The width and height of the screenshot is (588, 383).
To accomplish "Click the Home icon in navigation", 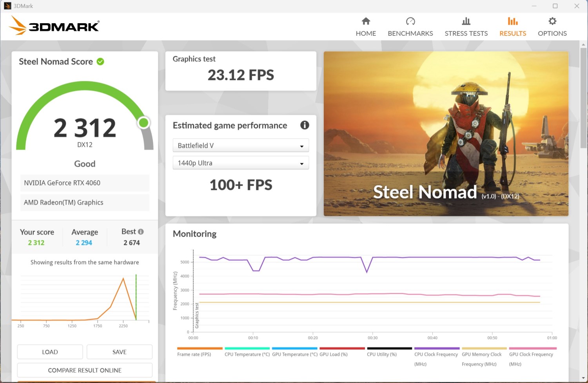I will (366, 21).
